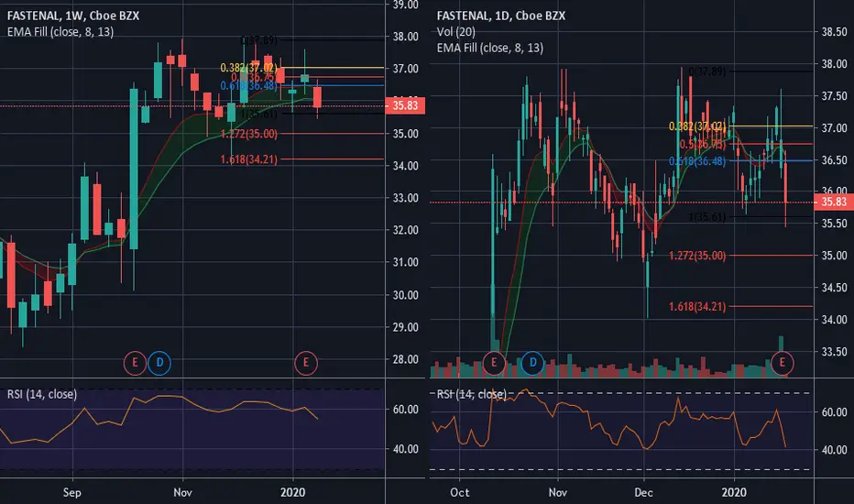
Task: Select RSI (14, close) legend on the daily chart
Action: point(472,394)
